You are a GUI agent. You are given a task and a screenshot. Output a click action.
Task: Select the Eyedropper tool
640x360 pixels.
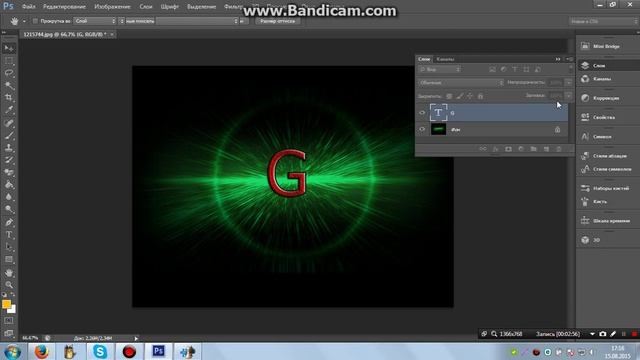coord(9,110)
